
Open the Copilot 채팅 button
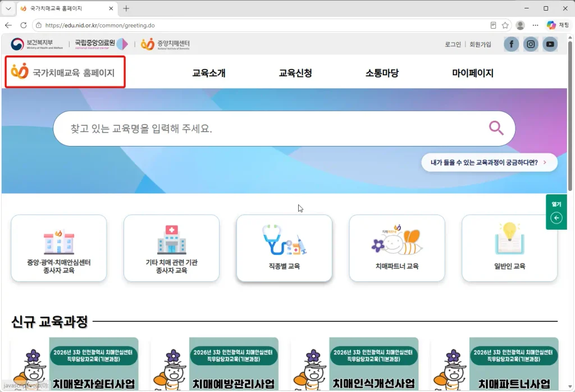pos(558,25)
